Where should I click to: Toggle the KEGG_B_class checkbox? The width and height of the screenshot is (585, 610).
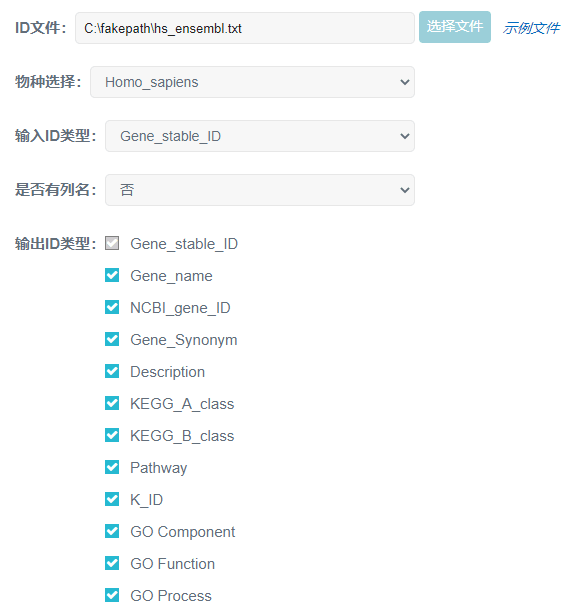[112, 435]
